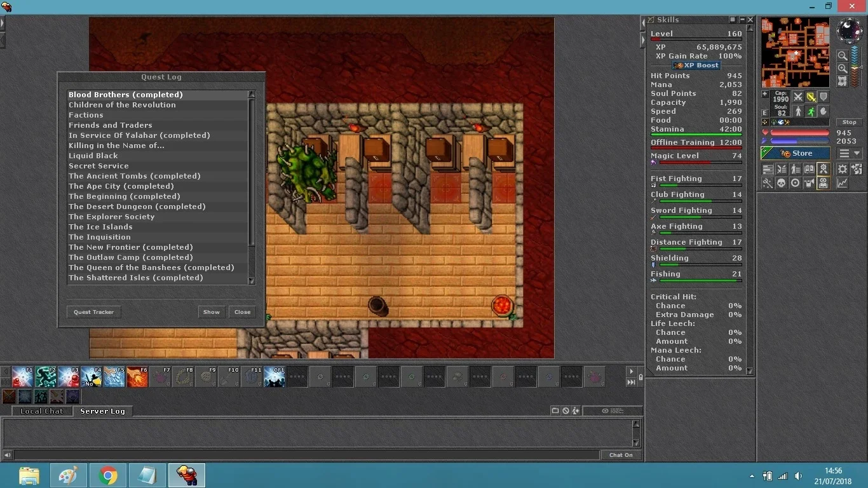Select The Explorer Society quest
This screenshot has height=488, width=868.
(x=158, y=217)
